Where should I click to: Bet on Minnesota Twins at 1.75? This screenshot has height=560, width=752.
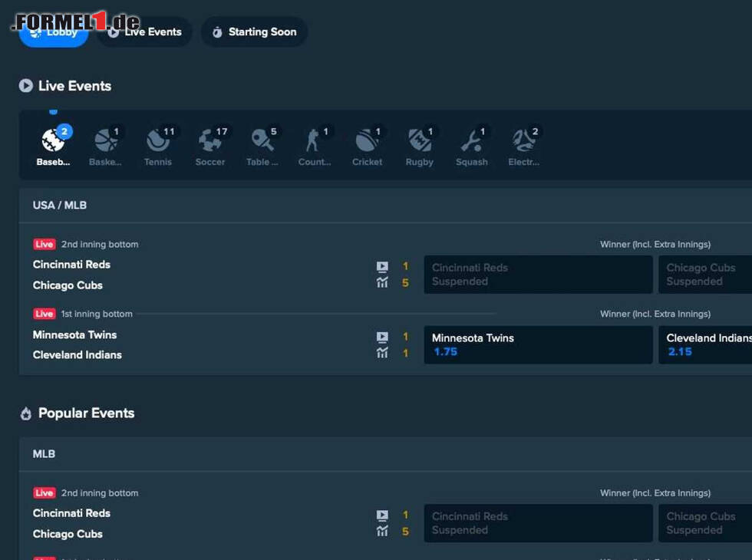tap(538, 344)
